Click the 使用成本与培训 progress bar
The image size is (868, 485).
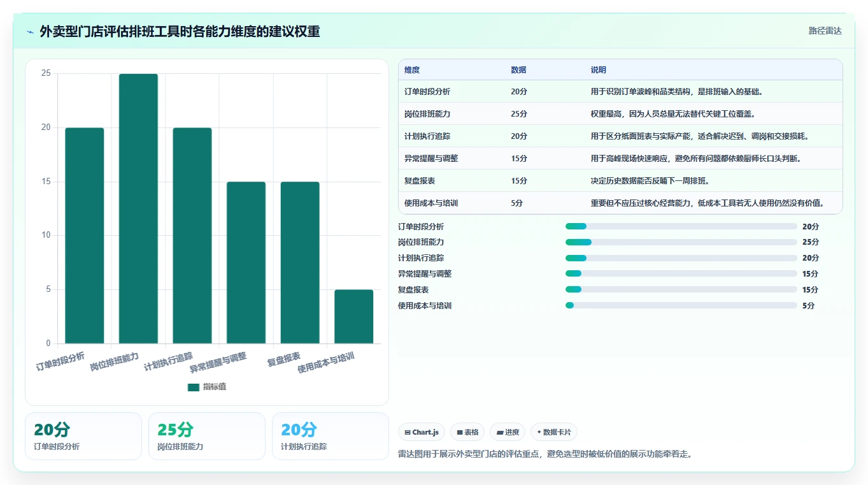point(681,305)
